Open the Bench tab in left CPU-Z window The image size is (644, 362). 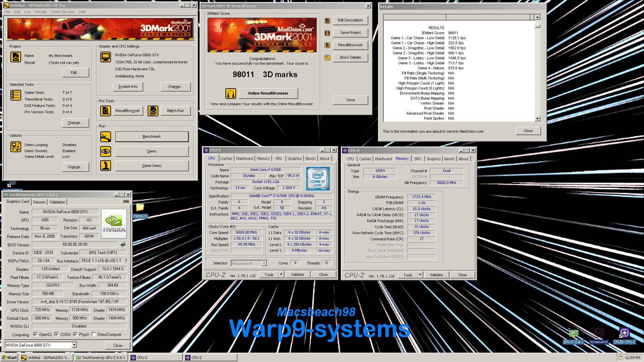311,159
